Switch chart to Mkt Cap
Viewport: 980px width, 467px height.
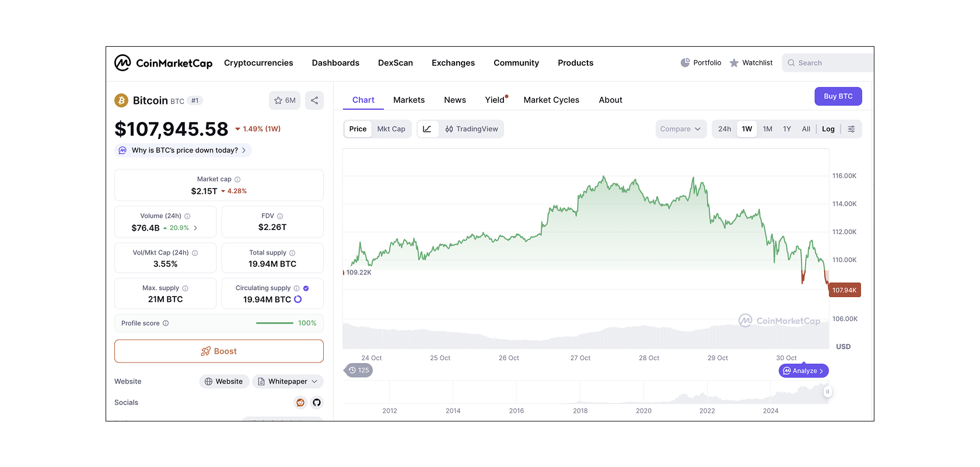pos(391,129)
